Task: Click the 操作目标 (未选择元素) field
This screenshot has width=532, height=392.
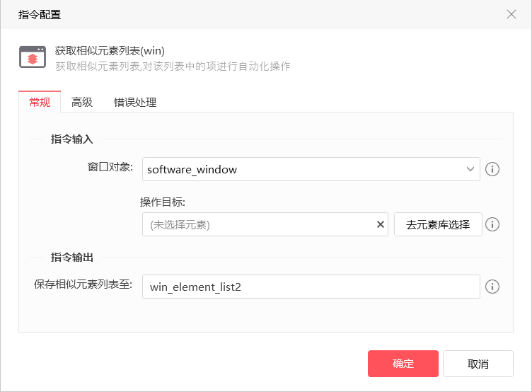Action: 265,224
